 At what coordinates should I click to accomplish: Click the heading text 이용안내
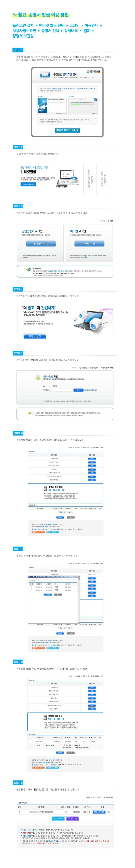(x=91, y=25)
